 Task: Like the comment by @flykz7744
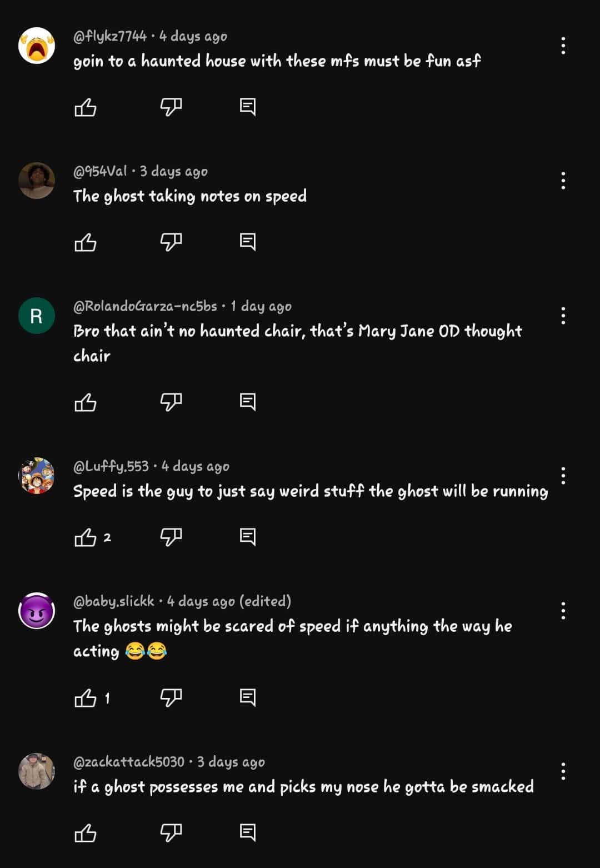pos(86,107)
